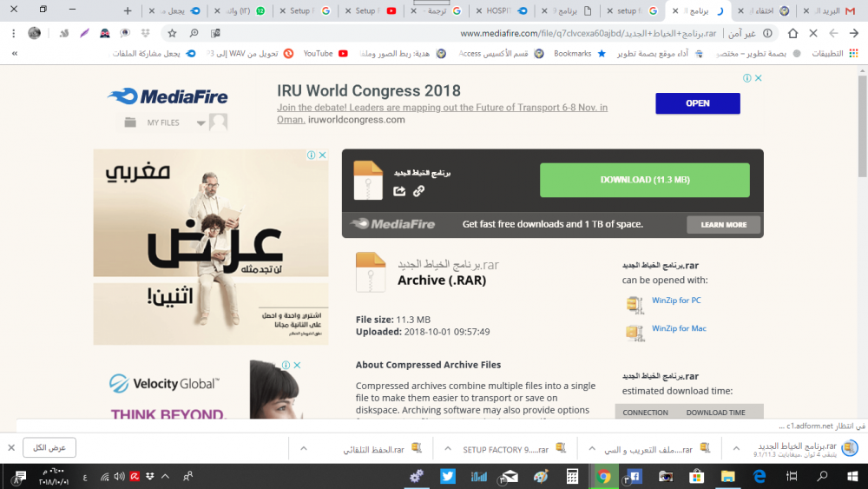
Task: Follow the WinZip for PC link
Action: [676, 301]
